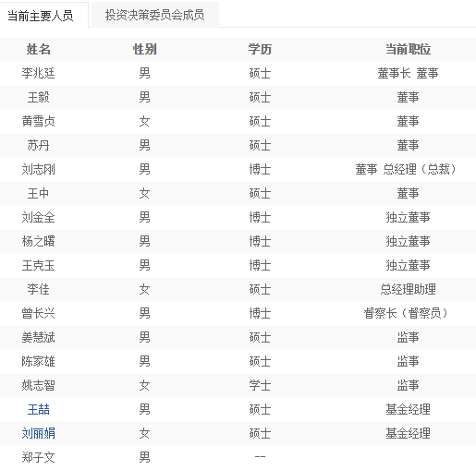Click position 总经理助理
This screenshot has height=470, width=476.
(x=409, y=289)
